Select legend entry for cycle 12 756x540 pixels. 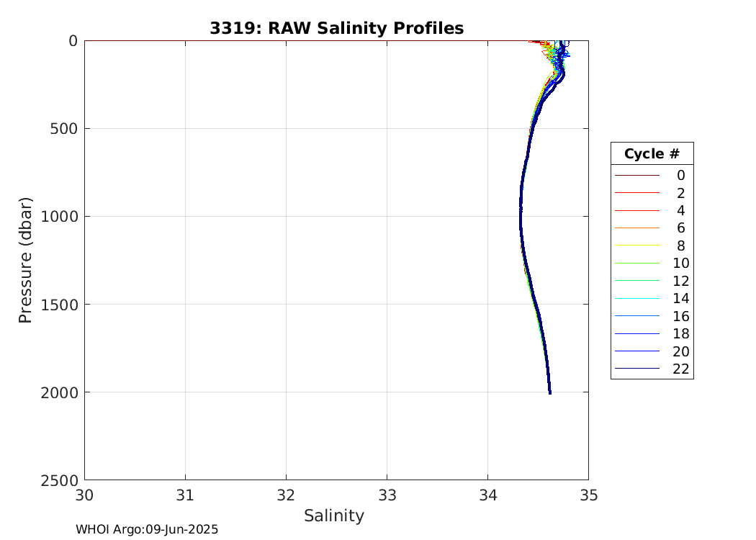(652, 281)
